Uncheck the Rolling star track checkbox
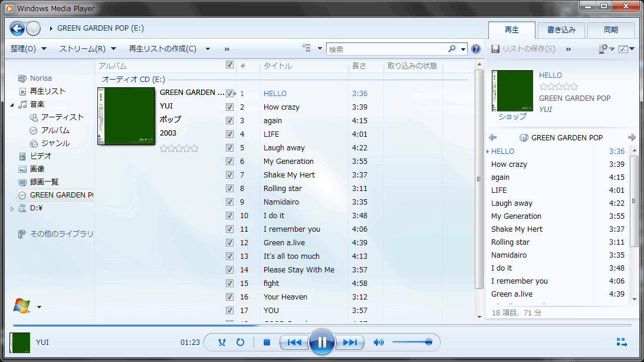Viewport: 644px width, 362px height. point(229,188)
